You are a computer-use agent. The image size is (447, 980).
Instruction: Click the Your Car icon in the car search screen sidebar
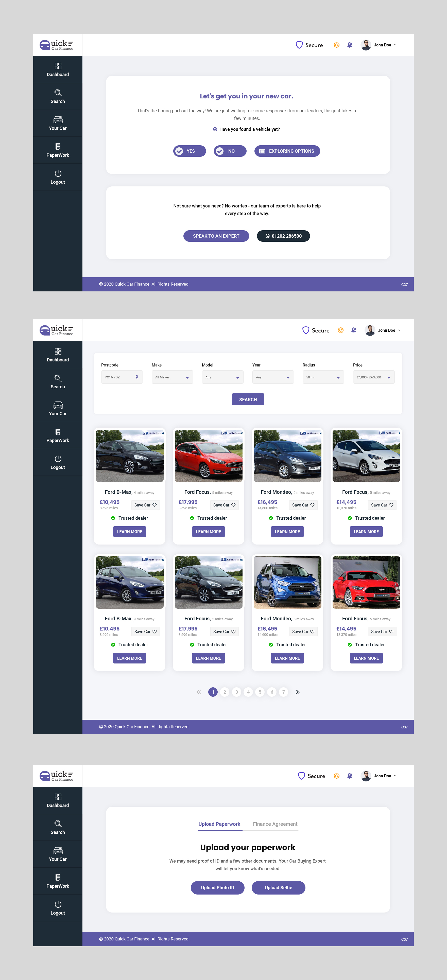click(x=58, y=405)
